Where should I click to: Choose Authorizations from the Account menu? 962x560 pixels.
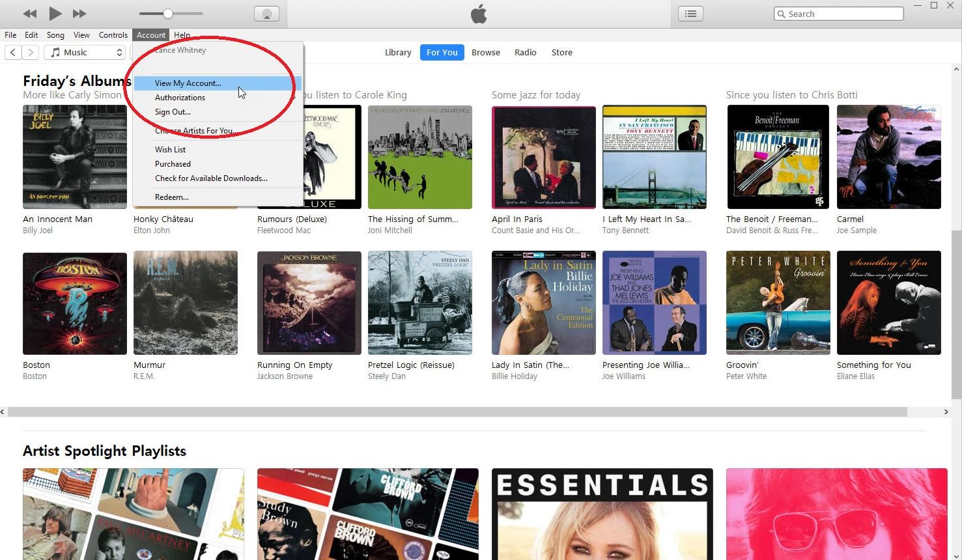(x=180, y=98)
